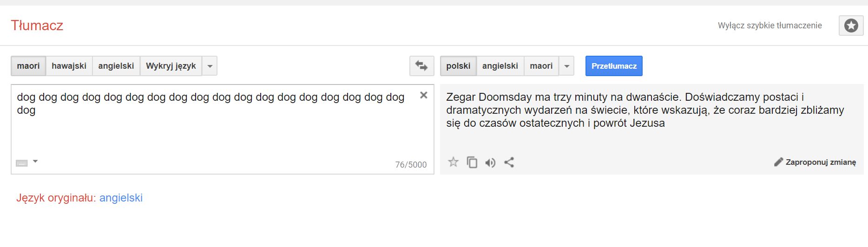This screenshot has width=868, height=247.
Task: Select polski as target language
Action: (x=458, y=66)
